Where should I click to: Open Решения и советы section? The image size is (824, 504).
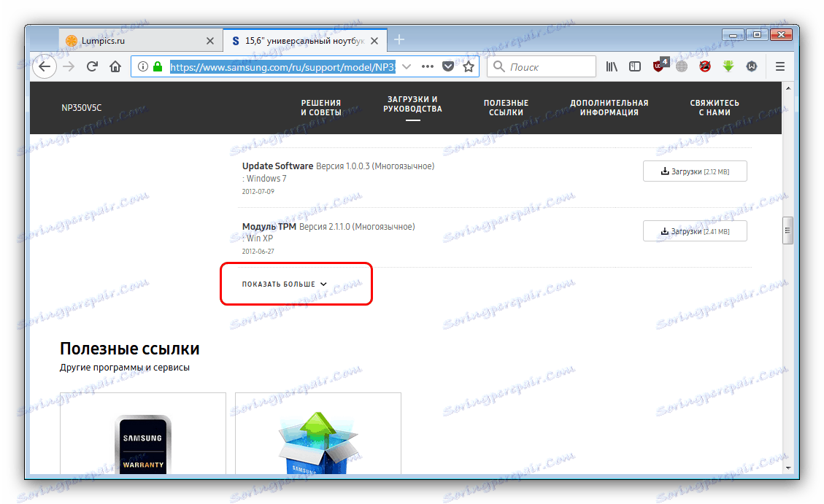coord(321,108)
